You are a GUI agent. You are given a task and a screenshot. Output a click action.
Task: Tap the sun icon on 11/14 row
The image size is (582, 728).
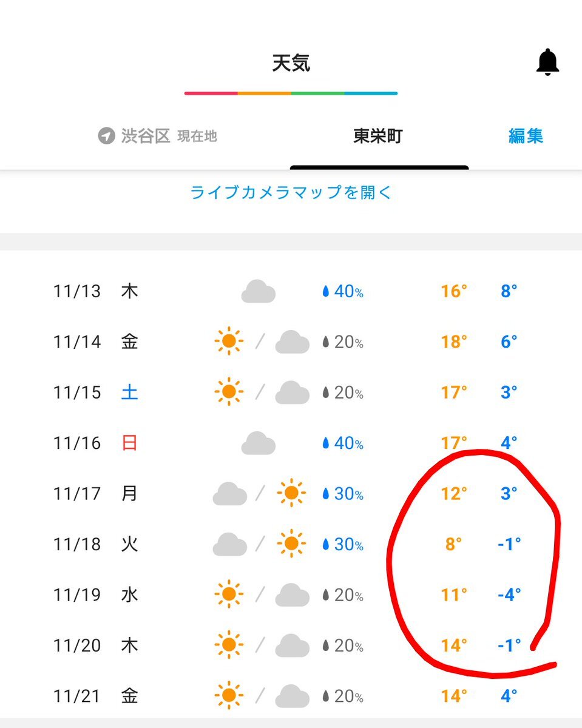coord(229,342)
